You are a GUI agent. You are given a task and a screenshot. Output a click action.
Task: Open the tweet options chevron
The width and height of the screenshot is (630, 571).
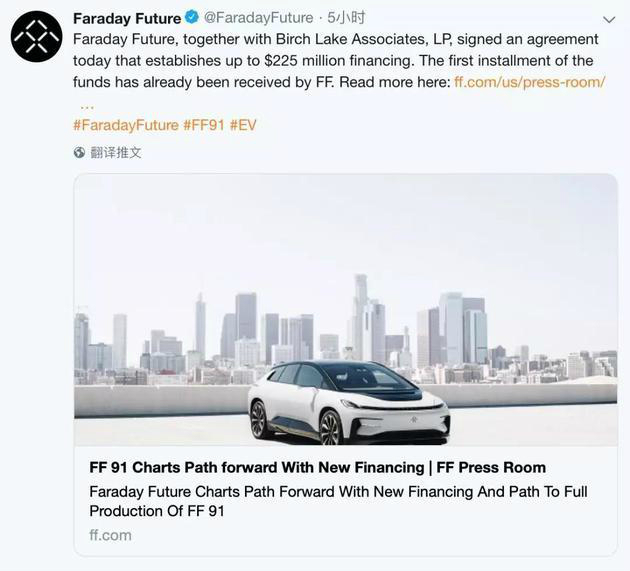point(609,20)
